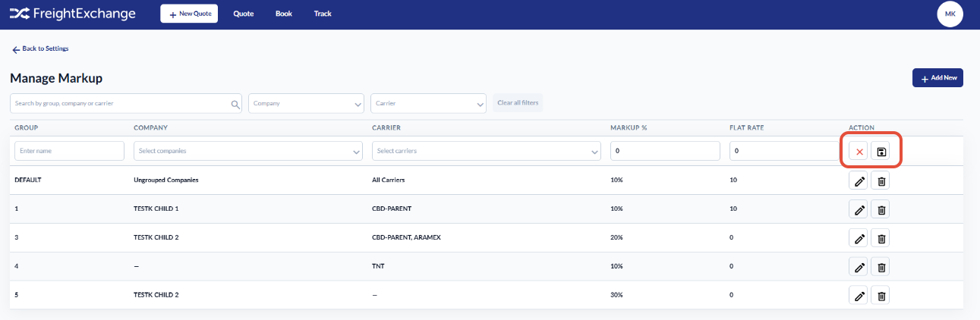
Task: Select the CBD-PARENT, ARAMEX cell
Action: pyautogui.click(x=406, y=239)
